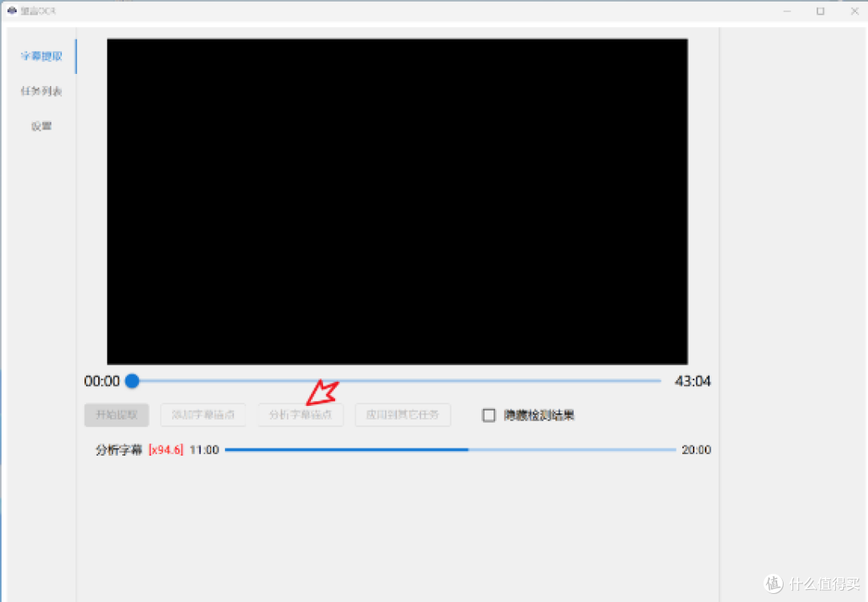Click the 分析字幕 progress bar
Image resolution: width=868 pixels, height=602 pixels.
(450, 450)
